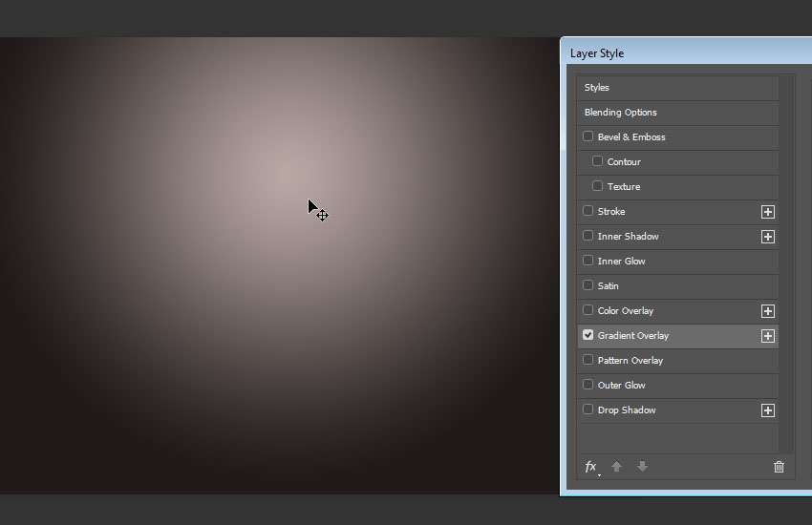812x525 pixels.
Task: Open the Styles section
Action: 597,88
